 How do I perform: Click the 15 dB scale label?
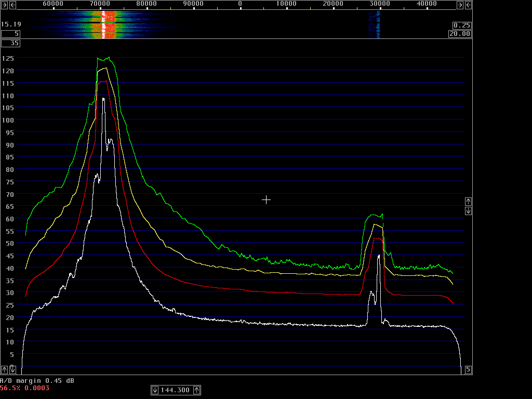coord(10,330)
